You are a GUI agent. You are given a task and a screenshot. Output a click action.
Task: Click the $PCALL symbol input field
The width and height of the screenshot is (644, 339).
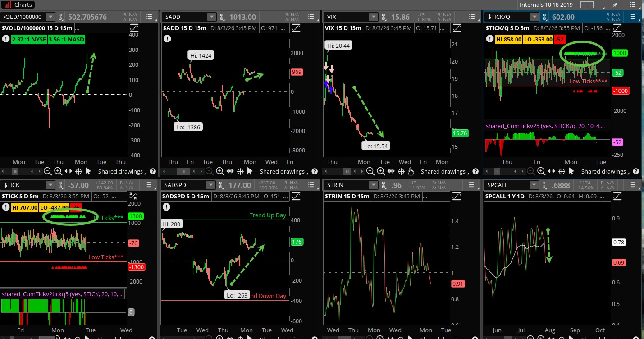tap(507, 185)
